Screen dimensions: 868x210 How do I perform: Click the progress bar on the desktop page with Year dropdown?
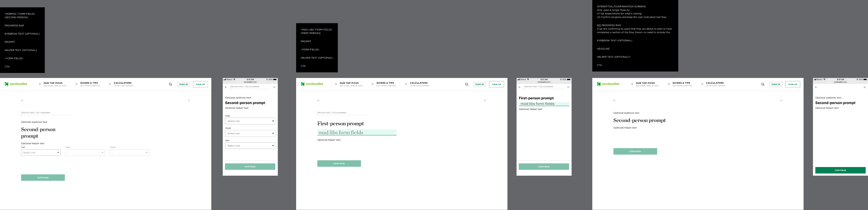46,115
